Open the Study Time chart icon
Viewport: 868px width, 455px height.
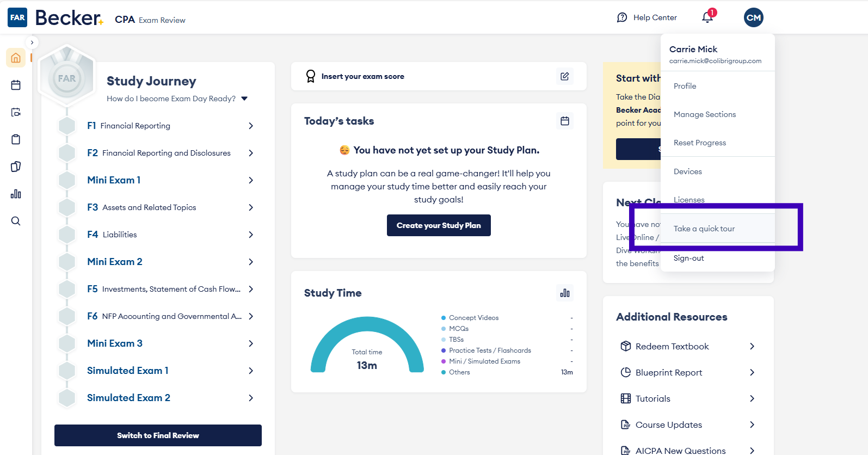(x=564, y=293)
